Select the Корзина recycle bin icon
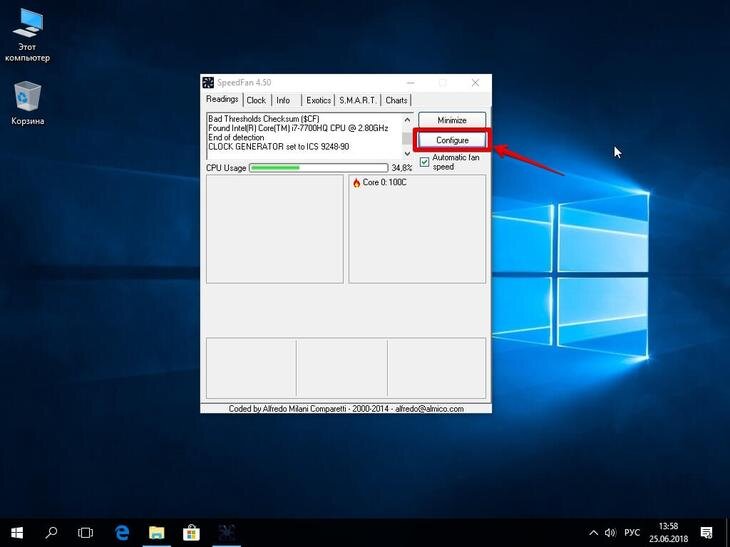This screenshot has width=730, height=547. pos(27,103)
